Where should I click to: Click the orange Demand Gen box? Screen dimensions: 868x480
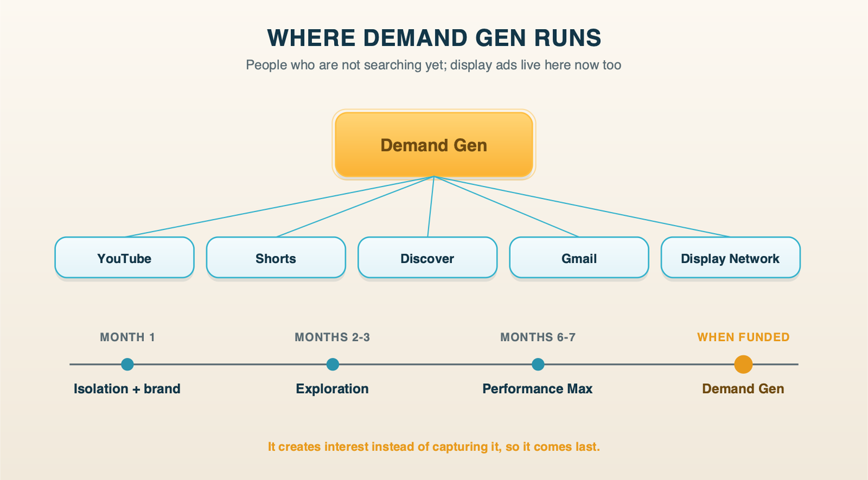pyautogui.click(x=434, y=144)
